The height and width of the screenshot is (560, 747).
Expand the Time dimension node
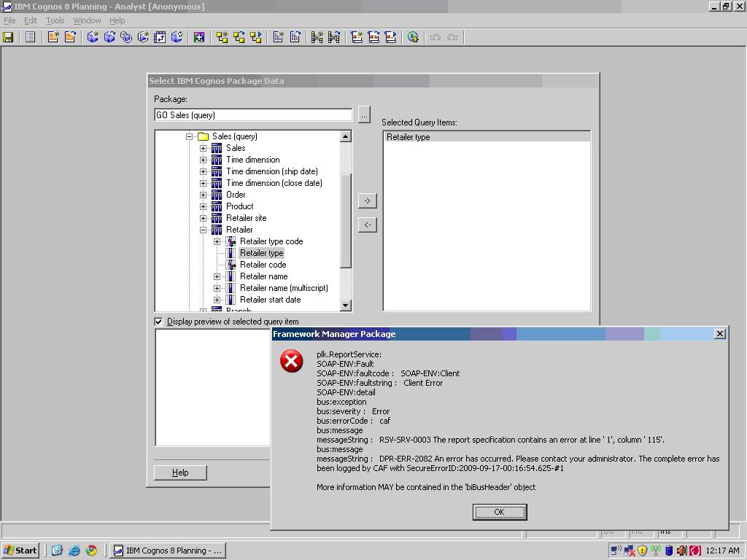click(203, 160)
